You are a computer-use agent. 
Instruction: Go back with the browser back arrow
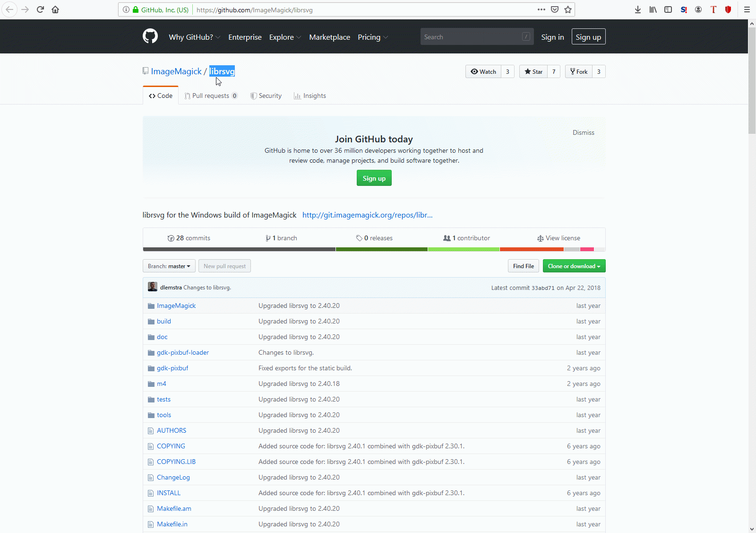[9, 9]
